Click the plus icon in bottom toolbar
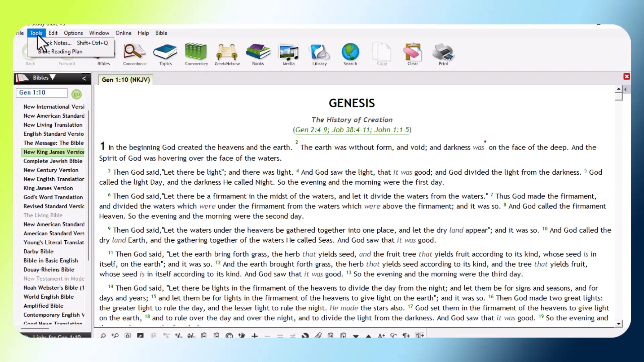 (255, 336)
